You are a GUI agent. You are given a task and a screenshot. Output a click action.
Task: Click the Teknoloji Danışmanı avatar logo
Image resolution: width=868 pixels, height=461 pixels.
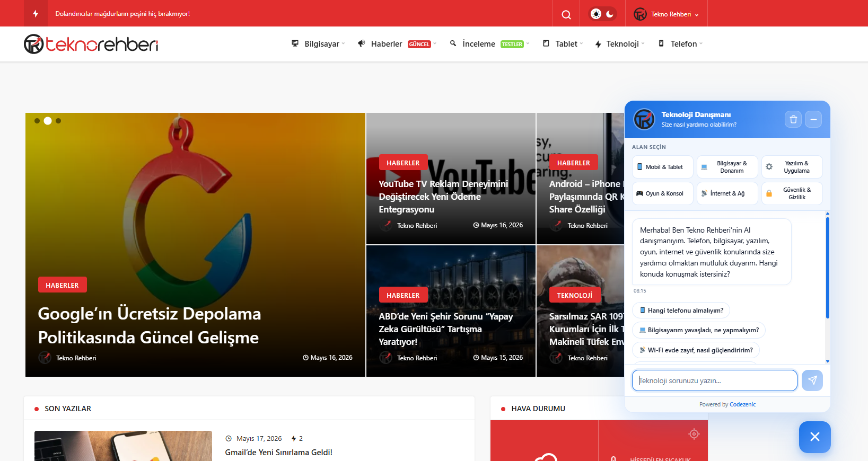(x=644, y=119)
